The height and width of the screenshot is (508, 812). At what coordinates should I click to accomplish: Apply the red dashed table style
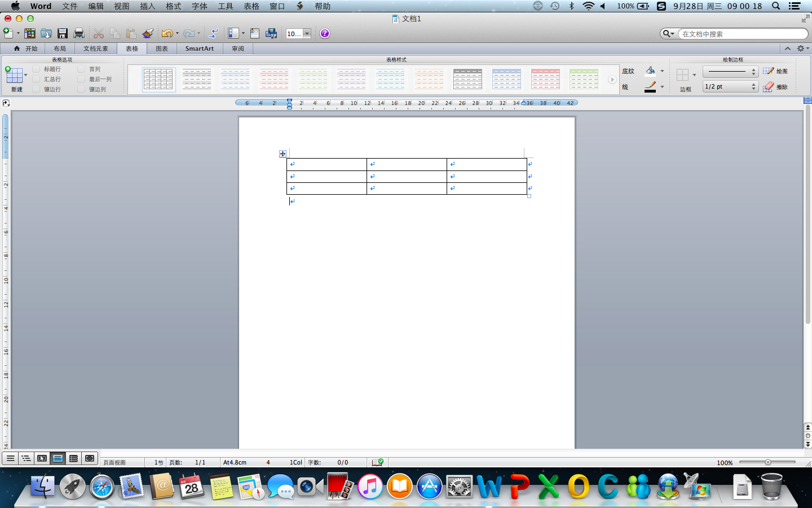pos(274,79)
